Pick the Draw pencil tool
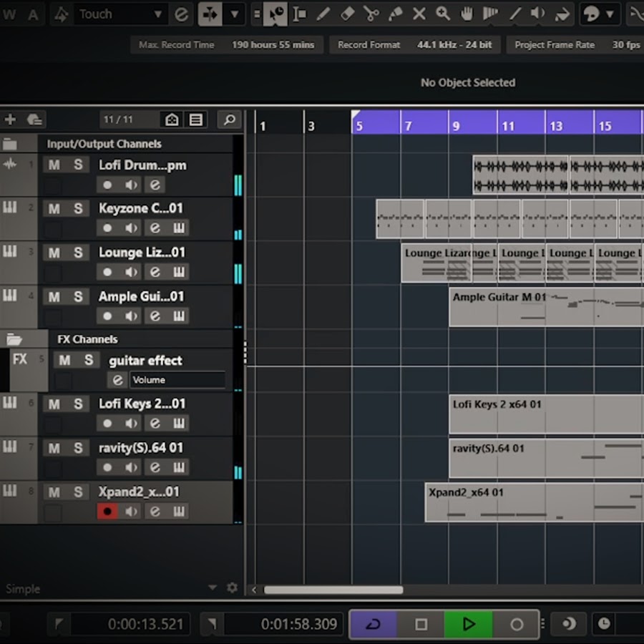The height and width of the screenshot is (644, 644). [x=323, y=14]
